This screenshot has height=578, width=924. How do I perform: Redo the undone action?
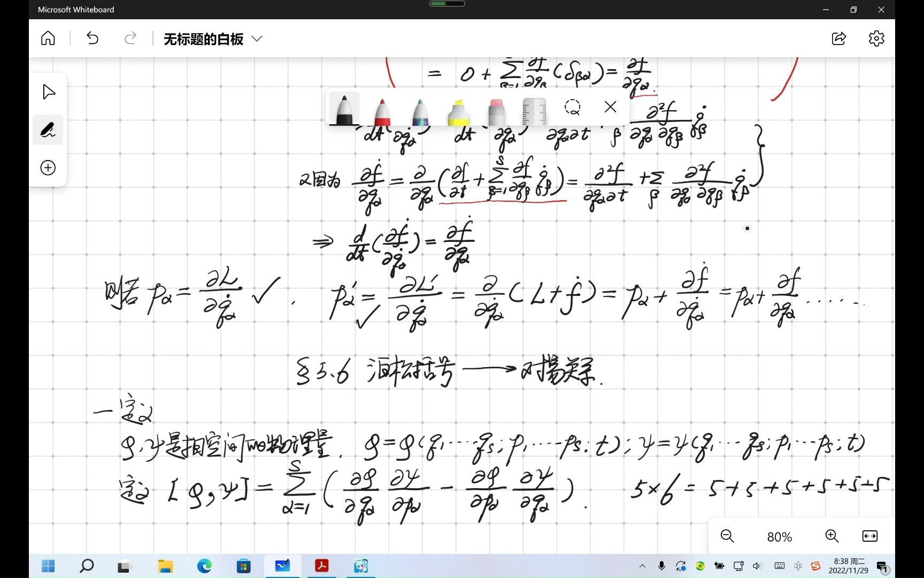tap(130, 39)
